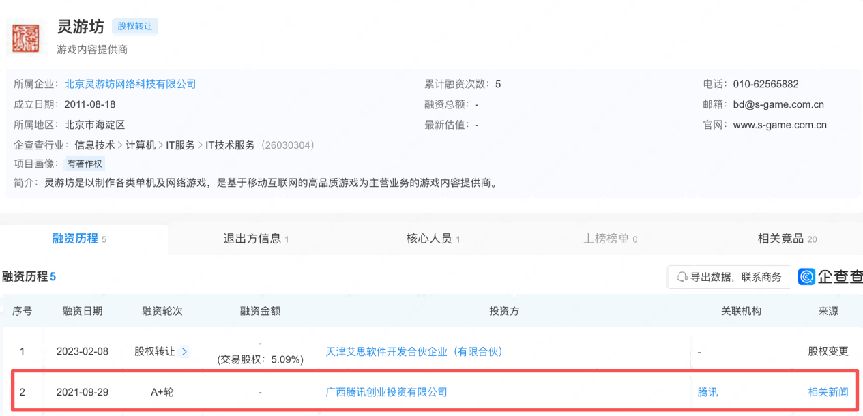Click the 灵游坊 company logo thumbnail
This screenshot has height=416, width=863.
26,38
